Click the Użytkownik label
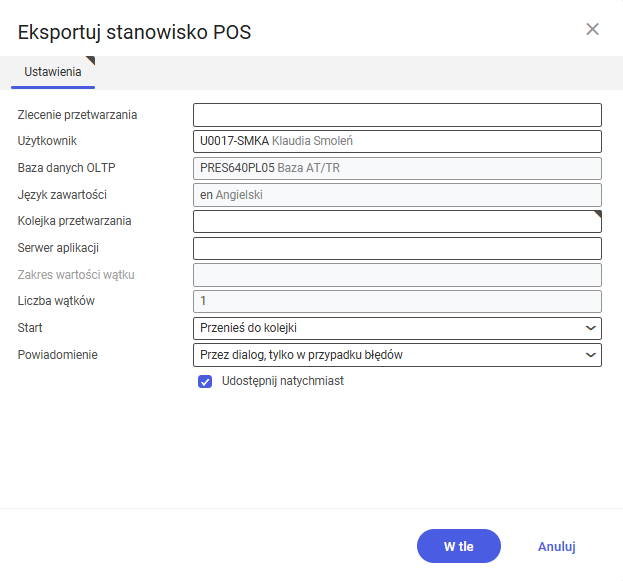623x581 pixels. coord(47,141)
